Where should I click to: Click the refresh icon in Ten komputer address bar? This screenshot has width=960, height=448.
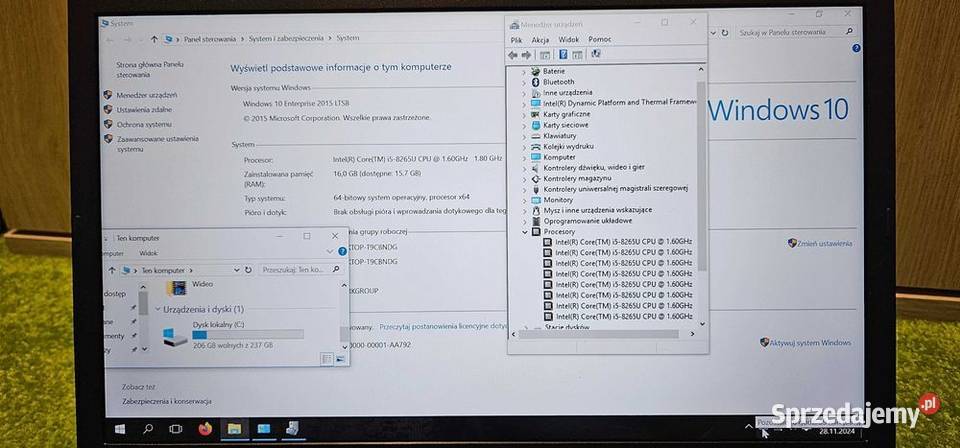[x=248, y=269]
